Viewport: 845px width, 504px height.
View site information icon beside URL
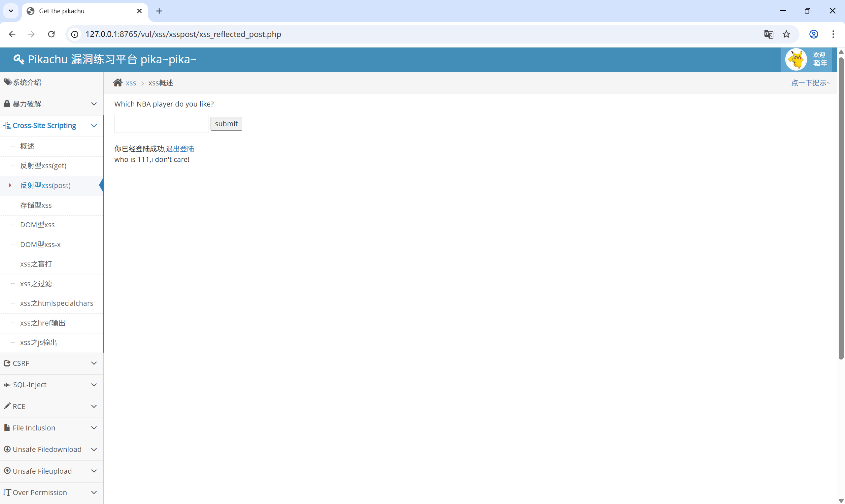pyautogui.click(x=75, y=34)
